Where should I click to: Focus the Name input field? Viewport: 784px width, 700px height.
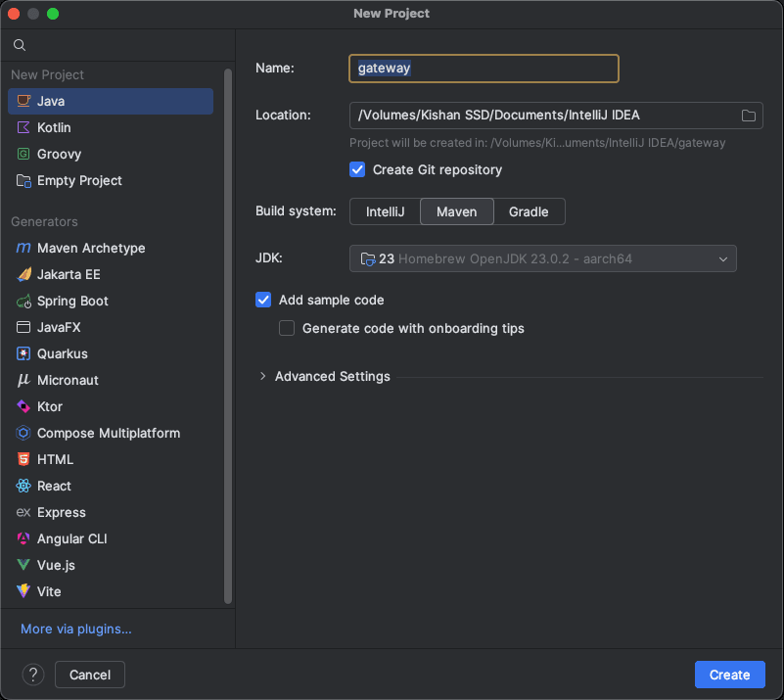coord(484,69)
